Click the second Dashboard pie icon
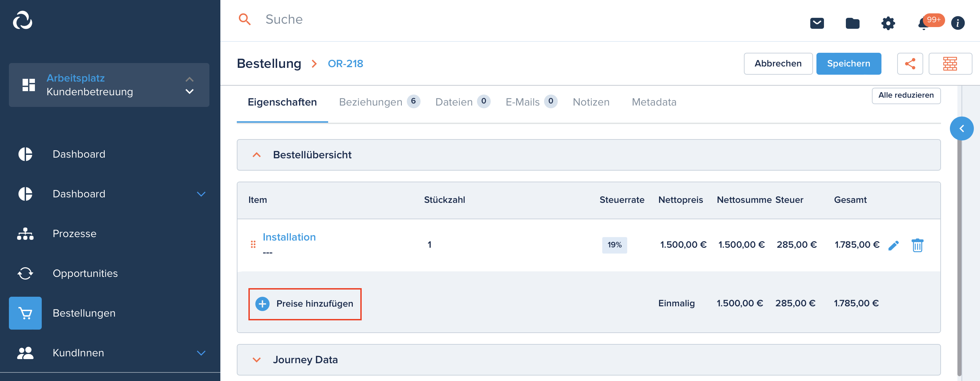 pyautogui.click(x=25, y=194)
